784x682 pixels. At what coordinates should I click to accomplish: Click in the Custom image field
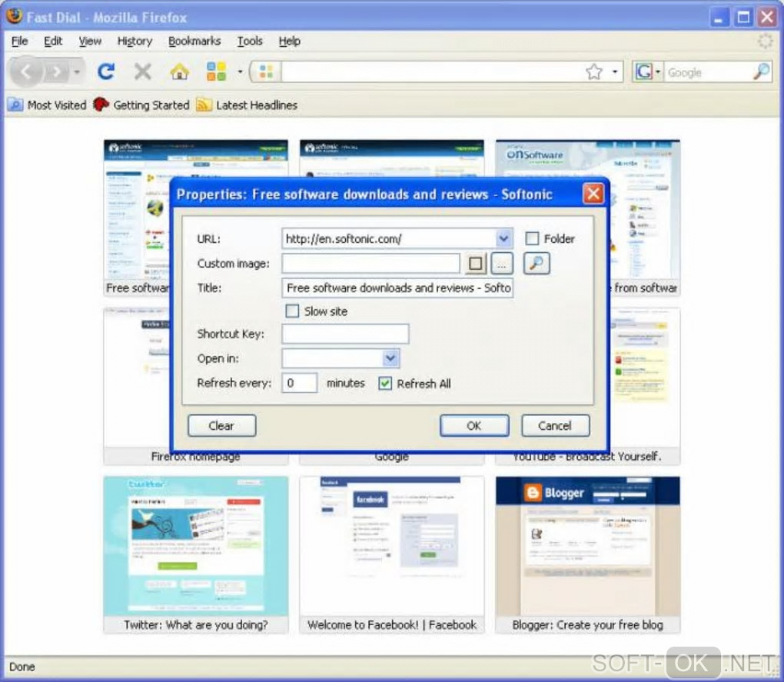pyautogui.click(x=370, y=263)
